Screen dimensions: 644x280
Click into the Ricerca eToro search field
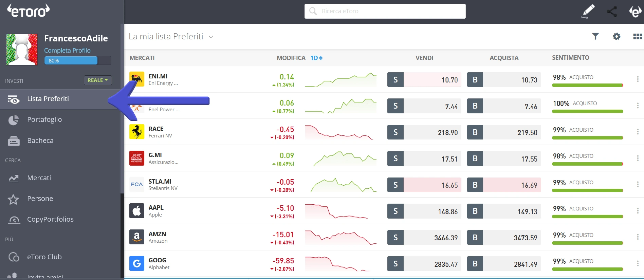point(385,11)
